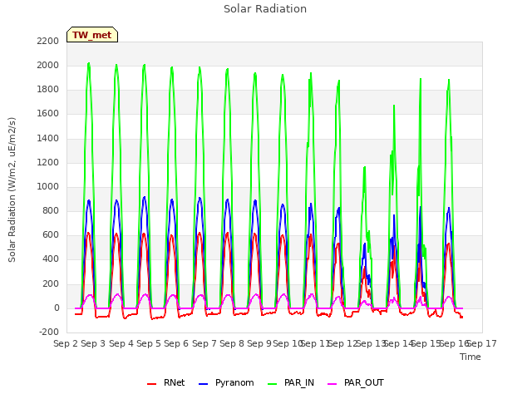Click the 400 y-axis tick label
Image resolution: width=532 pixels, height=399 pixels.
click(51, 259)
